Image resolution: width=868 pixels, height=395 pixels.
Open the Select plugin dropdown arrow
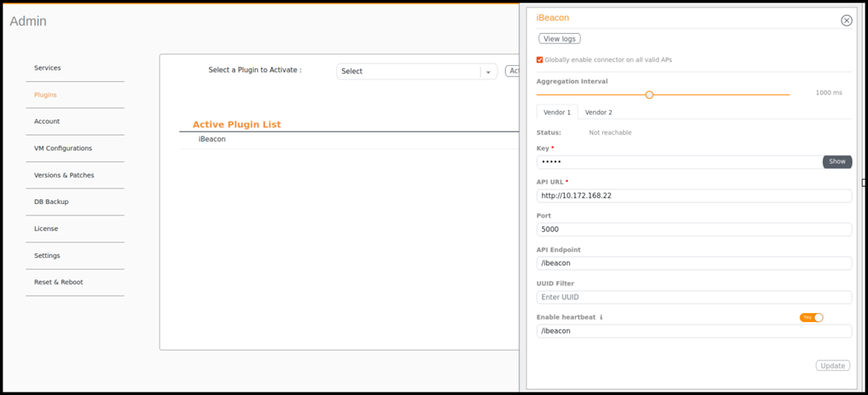pos(489,72)
